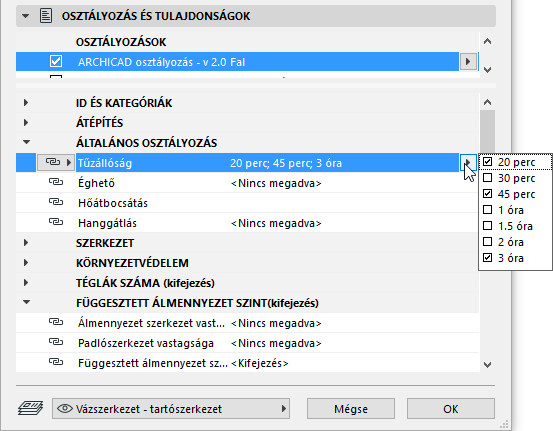This screenshot has width=553, height=431.
Task: Click the Mégse button
Action: click(351, 409)
